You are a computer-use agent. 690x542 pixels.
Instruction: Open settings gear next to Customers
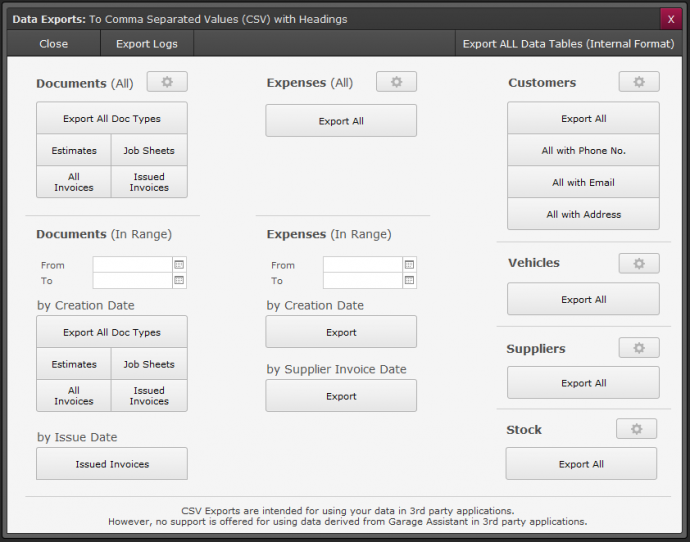[x=639, y=82]
